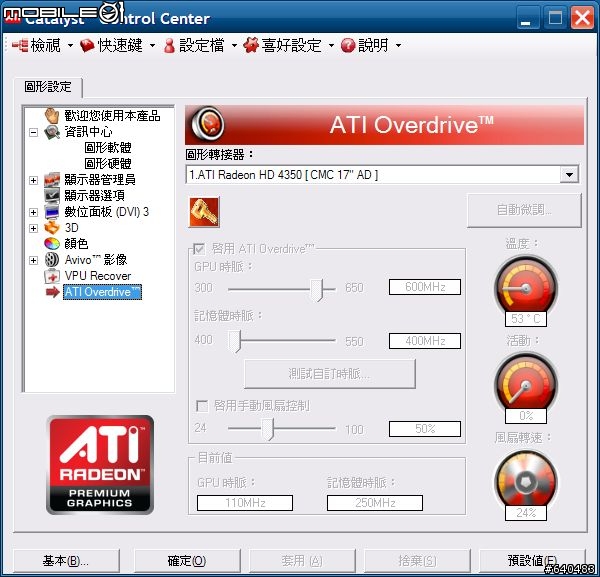Click the welcome hand icon in tree
Image resolution: width=600 pixels, height=577 pixels.
tap(52, 116)
